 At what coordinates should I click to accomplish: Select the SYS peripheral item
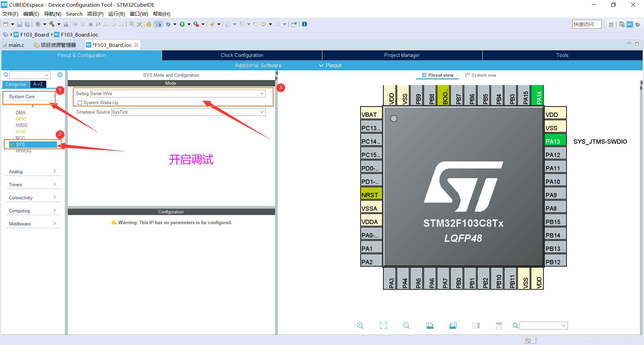(33, 144)
